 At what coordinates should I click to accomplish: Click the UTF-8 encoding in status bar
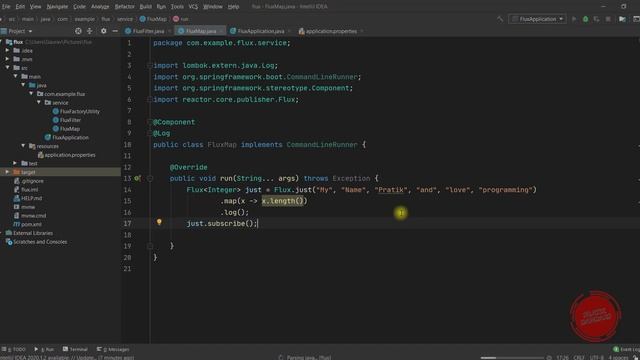[596, 358]
